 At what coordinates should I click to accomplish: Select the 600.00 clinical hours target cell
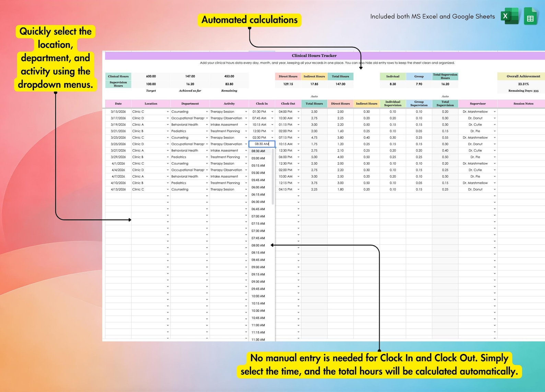click(151, 76)
